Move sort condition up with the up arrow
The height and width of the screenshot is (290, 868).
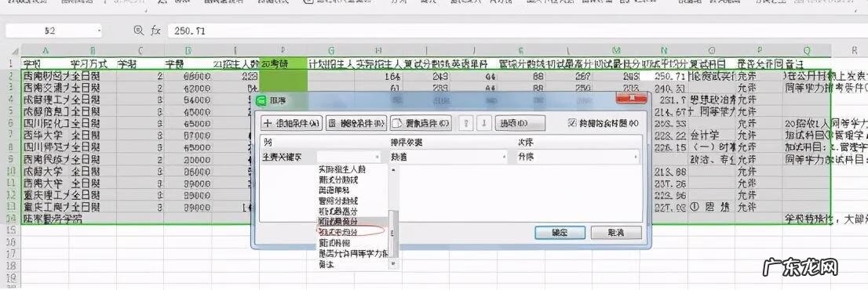(x=467, y=122)
